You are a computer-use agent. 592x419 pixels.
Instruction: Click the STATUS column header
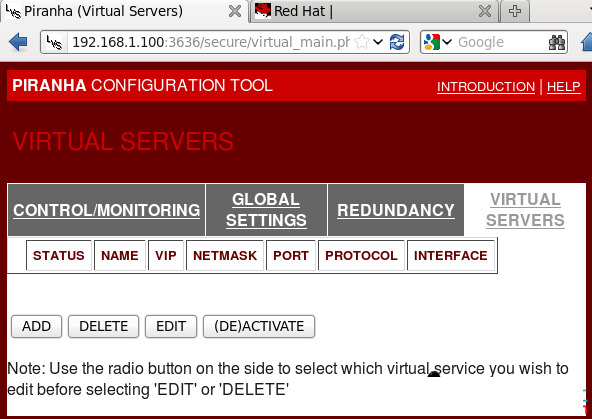(59, 256)
